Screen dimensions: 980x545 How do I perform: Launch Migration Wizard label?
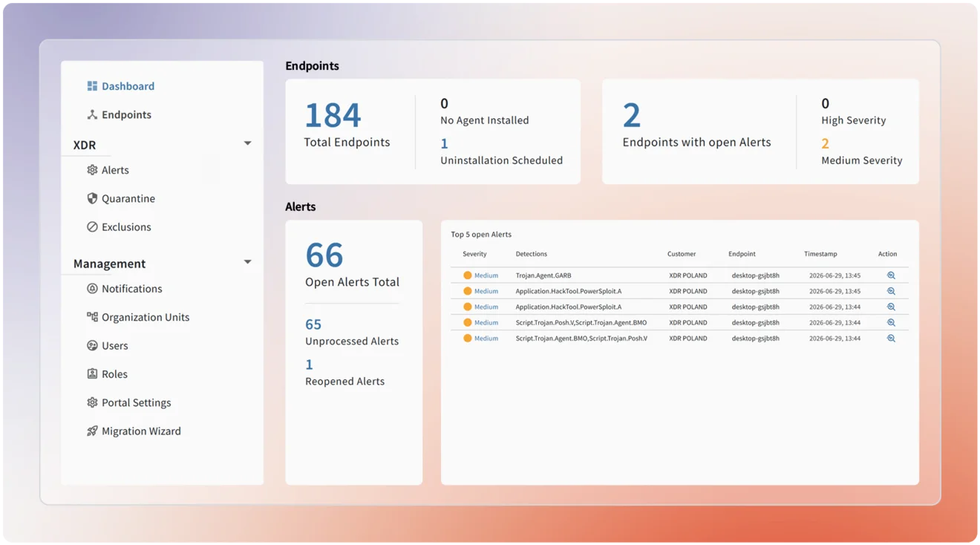(x=141, y=431)
